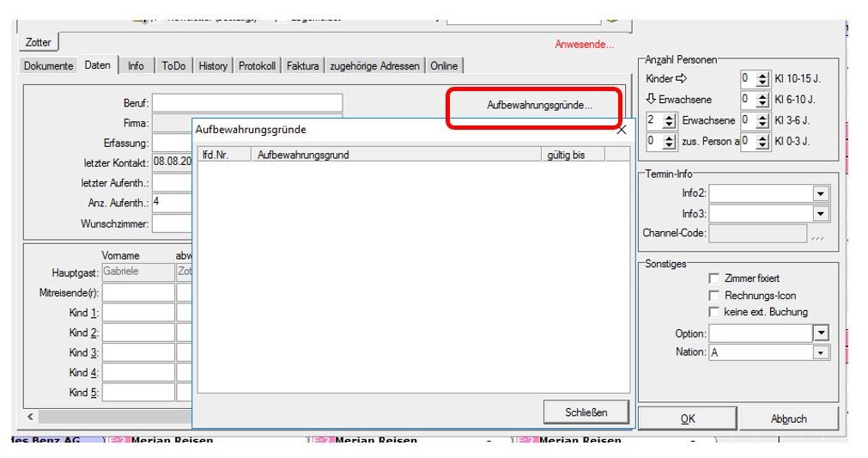Open the Dokumente tab

[49, 65]
